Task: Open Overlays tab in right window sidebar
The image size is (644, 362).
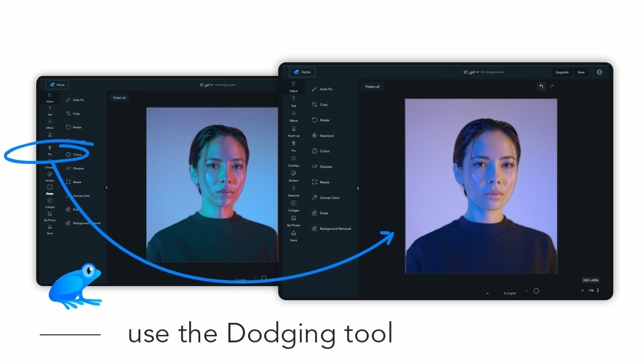Action: 293,161
